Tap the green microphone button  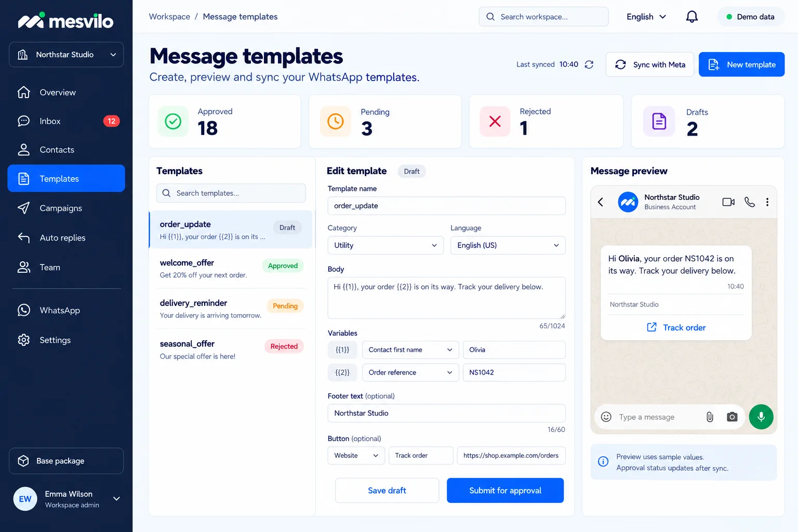coord(761,417)
